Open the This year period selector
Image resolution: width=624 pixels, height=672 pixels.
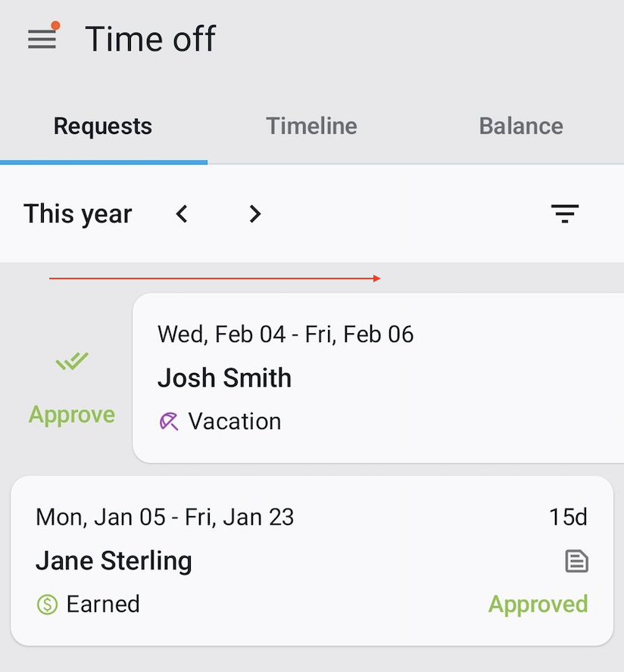[77, 214]
